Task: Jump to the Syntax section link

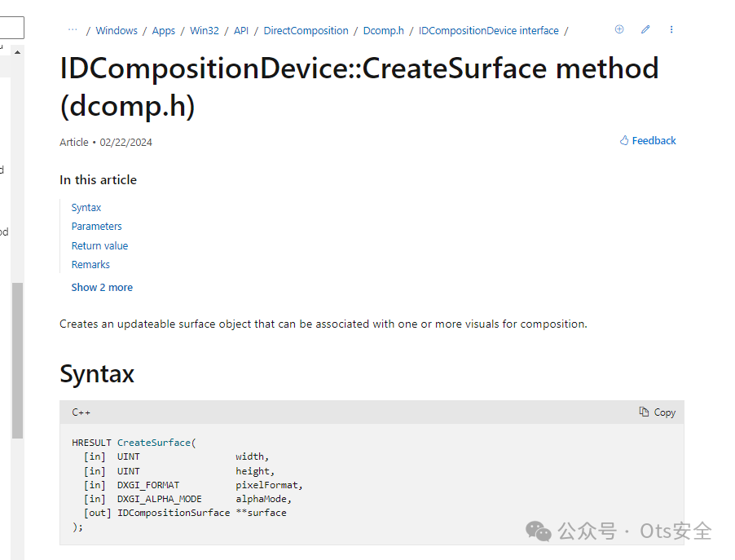Action: 86,208
